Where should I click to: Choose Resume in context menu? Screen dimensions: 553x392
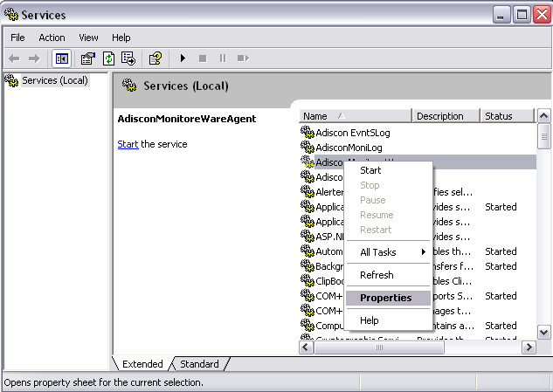pos(388,215)
